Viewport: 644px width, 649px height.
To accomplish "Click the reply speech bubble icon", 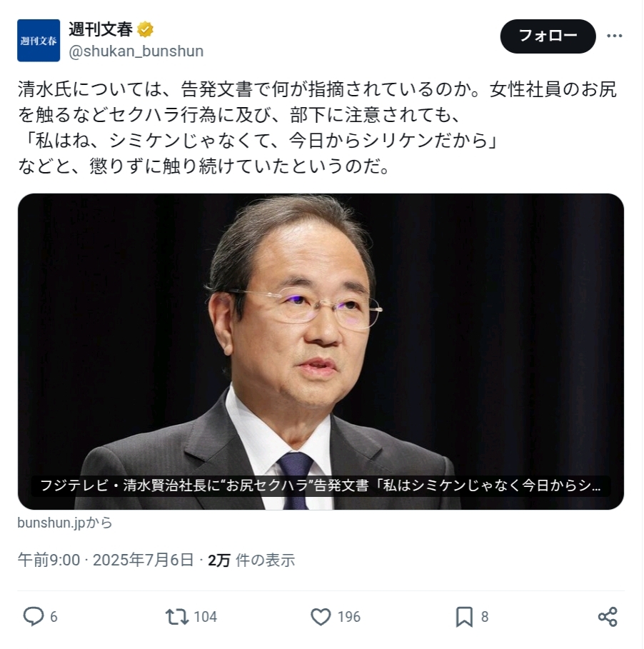I will (x=33, y=616).
